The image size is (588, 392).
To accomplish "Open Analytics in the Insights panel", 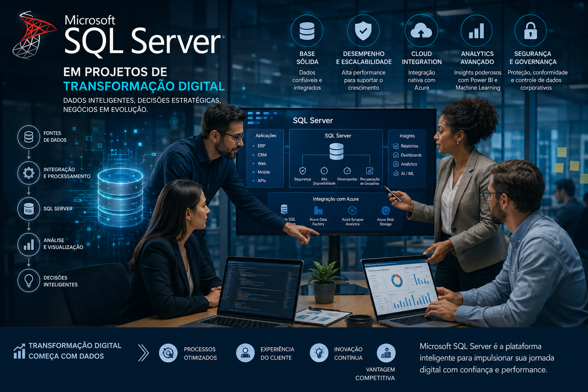I will (x=409, y=164).
